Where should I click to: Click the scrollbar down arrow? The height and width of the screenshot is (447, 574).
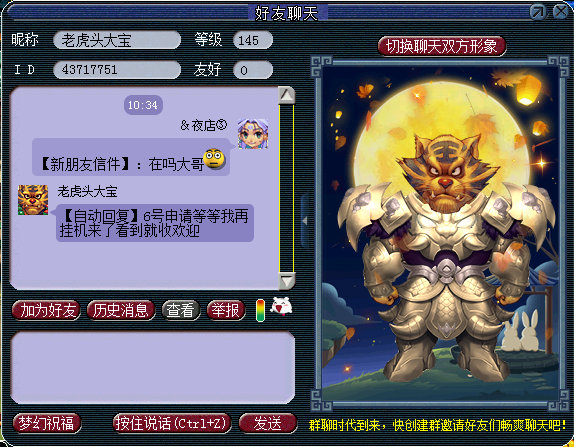click(286, 282)
